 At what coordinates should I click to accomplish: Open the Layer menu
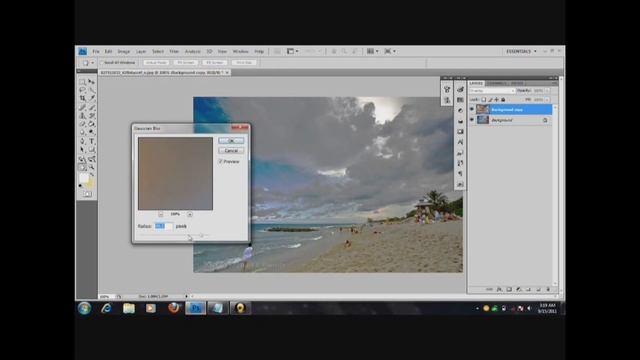141,51
